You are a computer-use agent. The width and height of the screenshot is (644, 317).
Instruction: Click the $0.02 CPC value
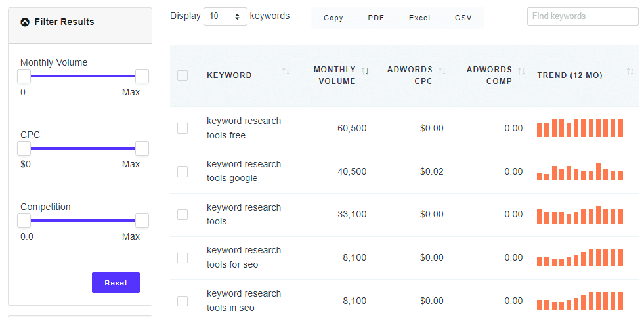click(x=432, y=171)
